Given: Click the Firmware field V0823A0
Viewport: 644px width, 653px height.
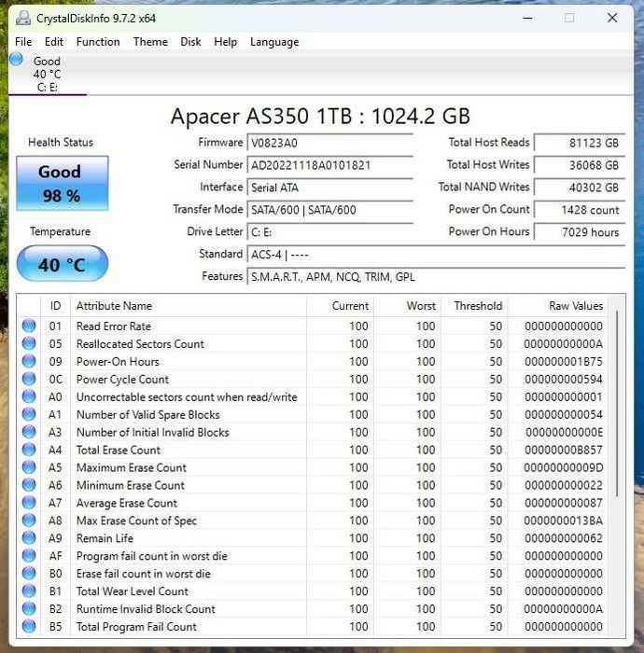Looking at the screenshot, I should tap(329, 143).
